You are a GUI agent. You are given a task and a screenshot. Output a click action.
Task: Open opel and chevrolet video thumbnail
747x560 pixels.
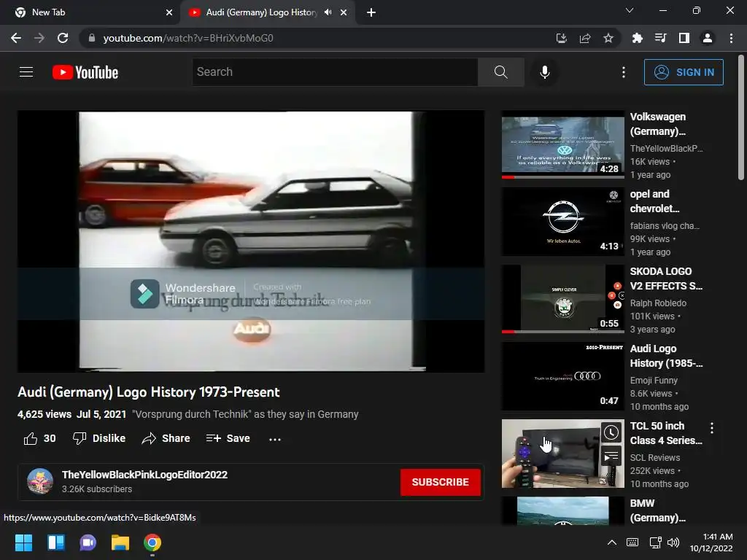562,222
